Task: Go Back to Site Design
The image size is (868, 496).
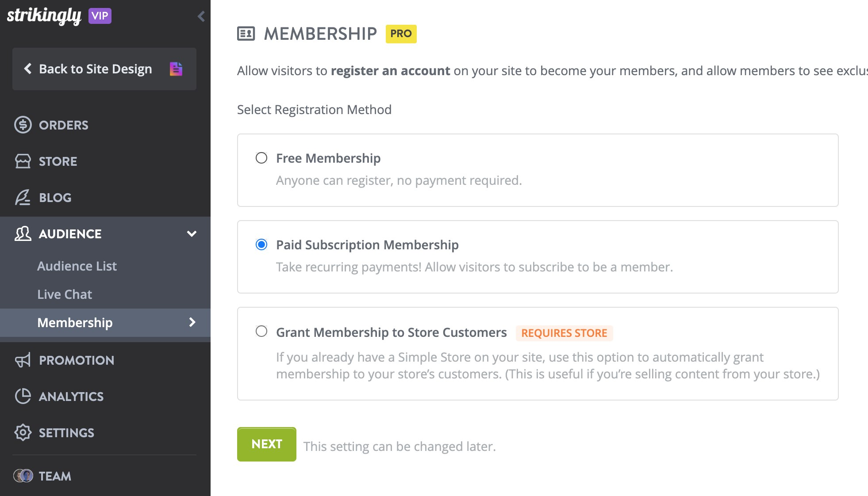Action: (x=96, y=69)
